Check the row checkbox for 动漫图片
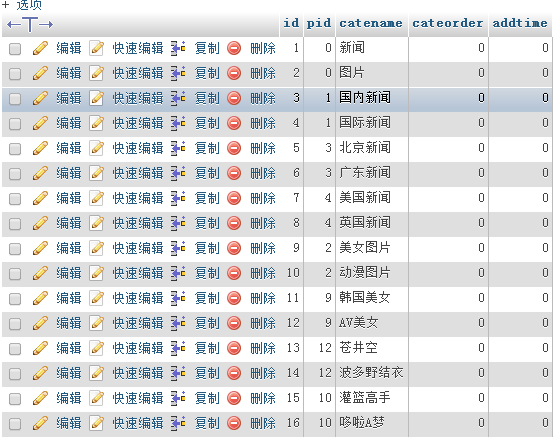The image size is (560, 448). pos(15,274)
